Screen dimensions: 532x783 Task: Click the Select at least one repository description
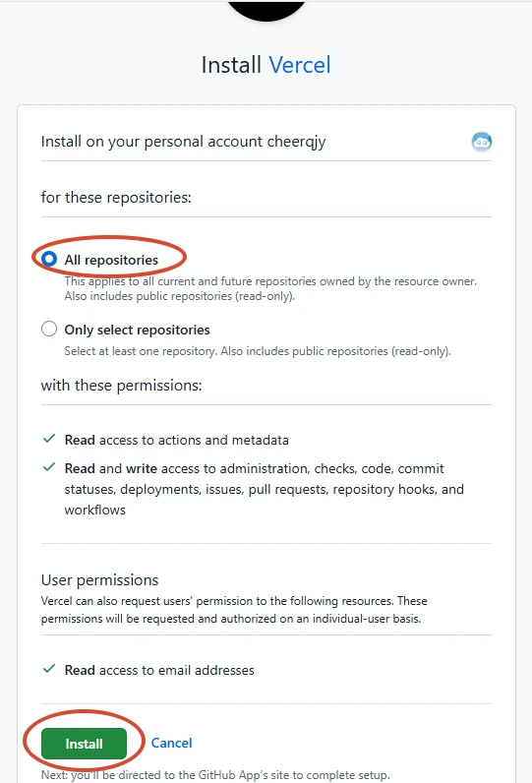(x=258, y=351)
